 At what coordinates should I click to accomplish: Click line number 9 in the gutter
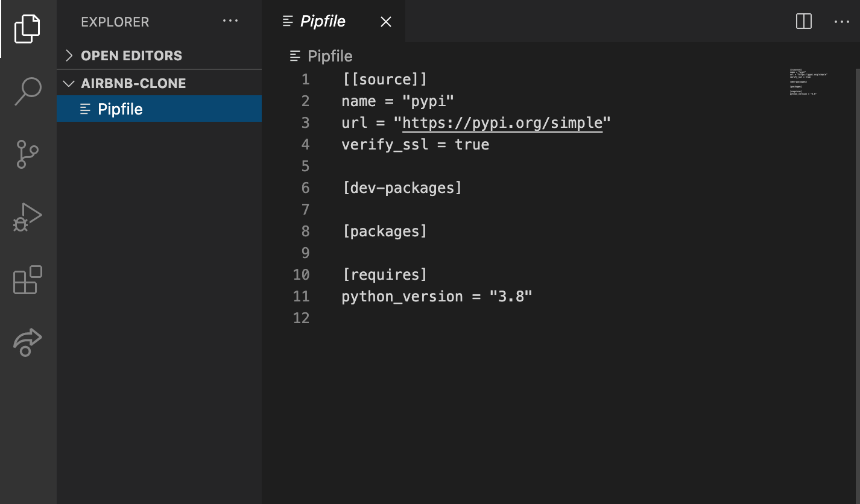click(x=305, y=253)
